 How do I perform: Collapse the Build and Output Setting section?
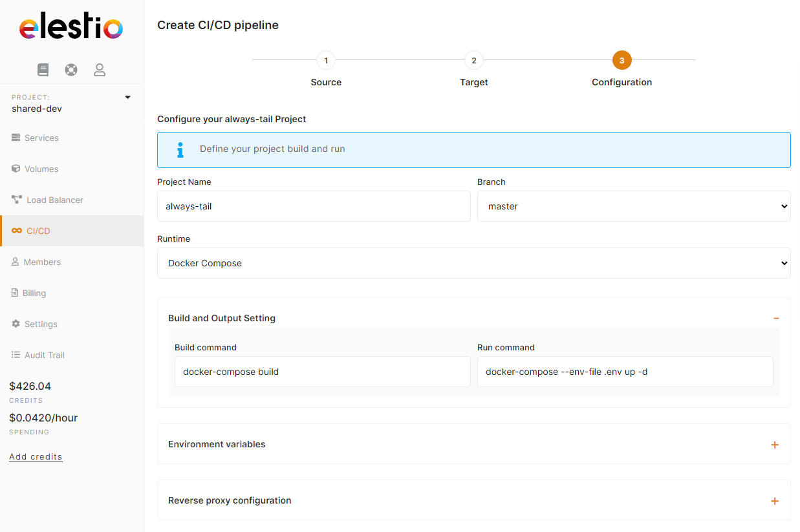pos(775,318)
